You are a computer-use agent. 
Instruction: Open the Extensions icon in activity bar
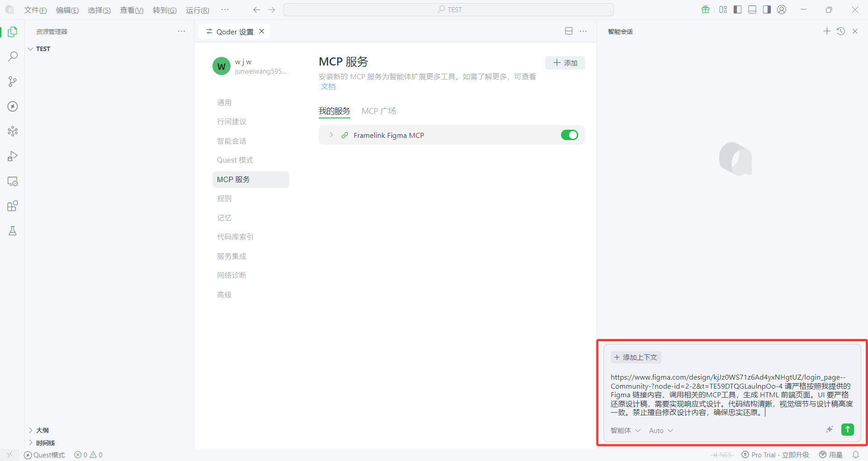(x=13, y=206)
